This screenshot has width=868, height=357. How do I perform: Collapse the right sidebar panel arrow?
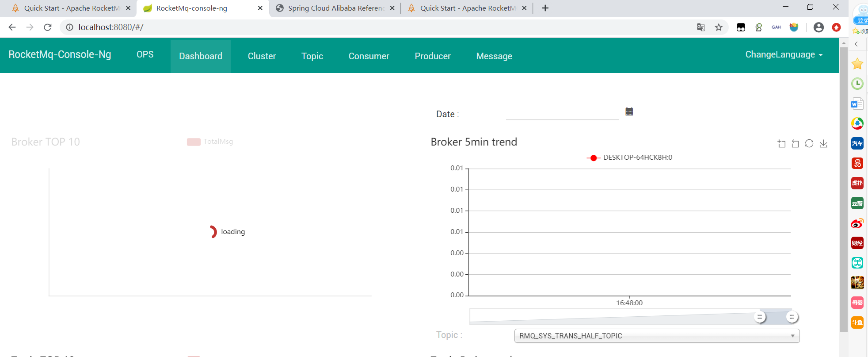(857, 44)
